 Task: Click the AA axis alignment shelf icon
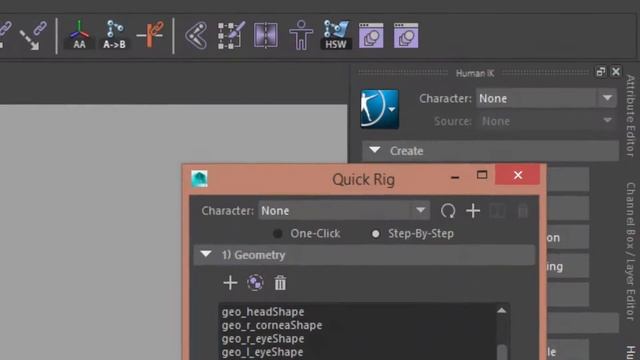(79, 35)
